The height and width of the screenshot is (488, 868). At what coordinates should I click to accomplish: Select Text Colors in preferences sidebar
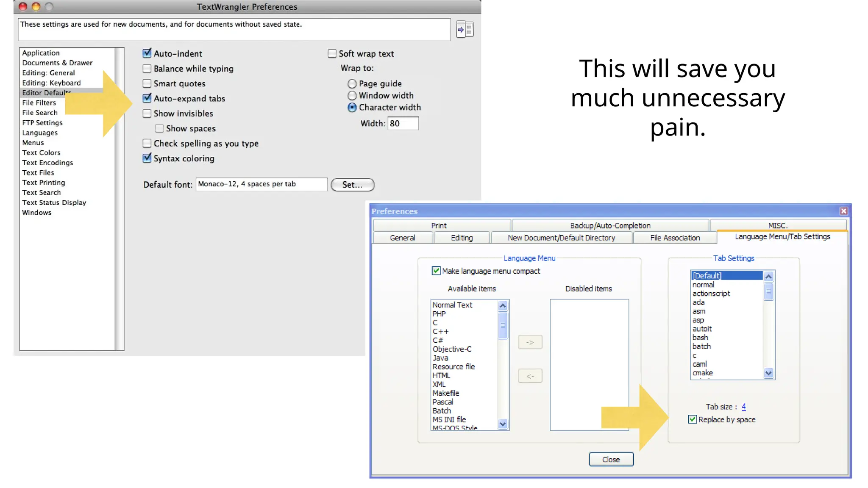click(41, 152)
